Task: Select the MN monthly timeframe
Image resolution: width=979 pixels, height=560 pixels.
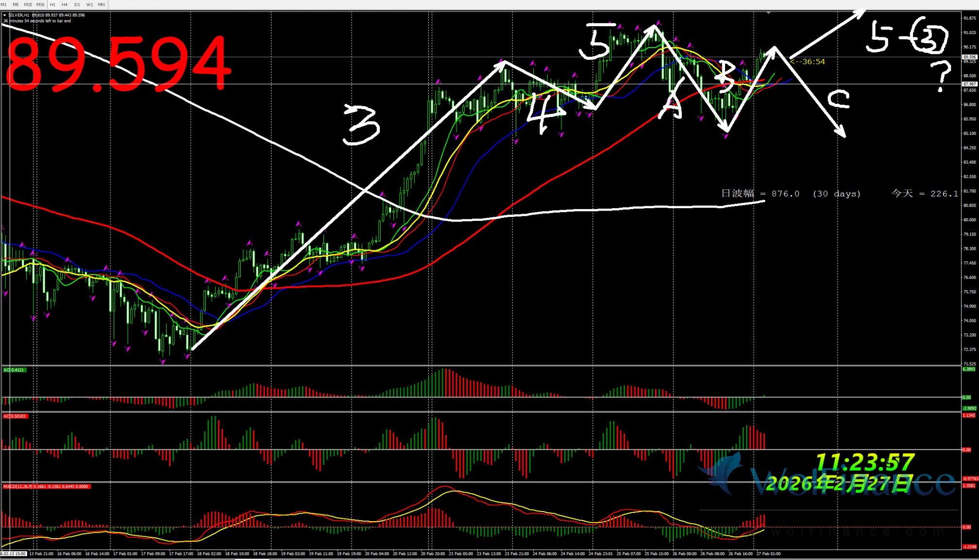Action: point(101,4)
